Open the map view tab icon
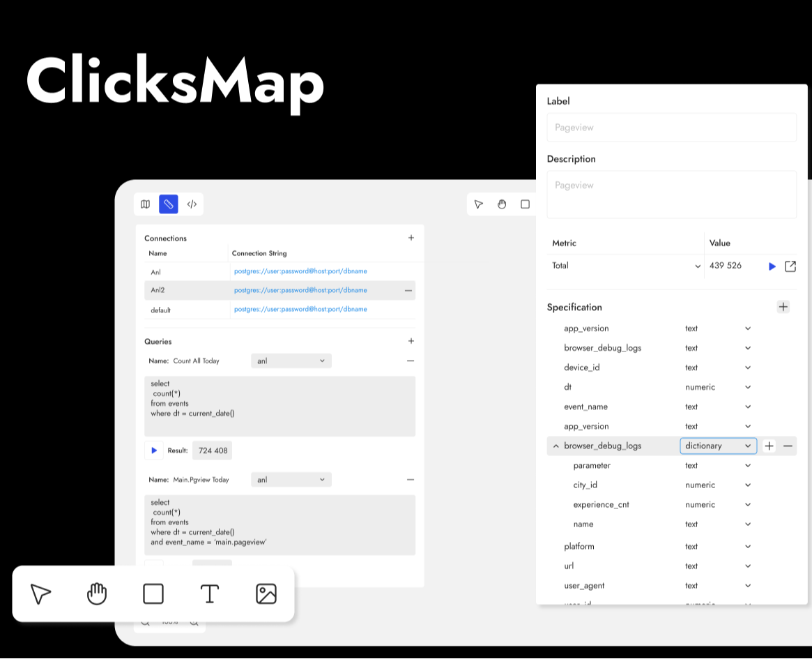 [145, 204]
